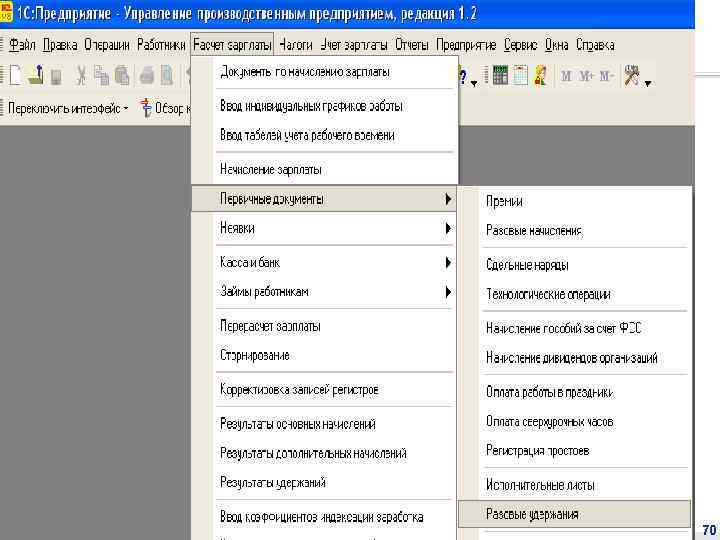This screenshot has width=720, height=540.
Task: Choose Технологические операции in the submenu
Action: coord(575,294)
